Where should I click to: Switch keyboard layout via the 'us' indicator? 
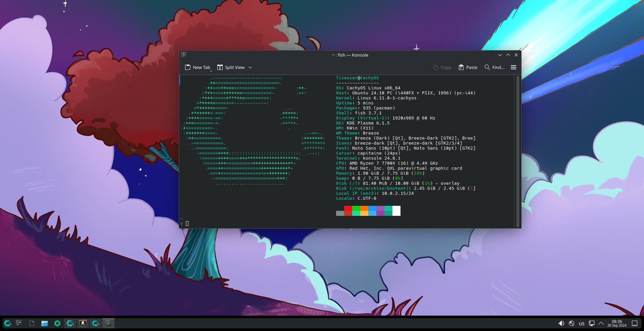pos(582,323)
